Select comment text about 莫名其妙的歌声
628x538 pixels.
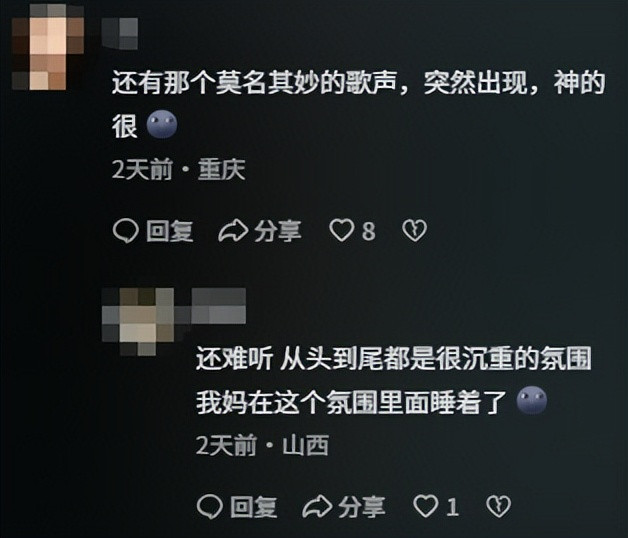point(358,104)
